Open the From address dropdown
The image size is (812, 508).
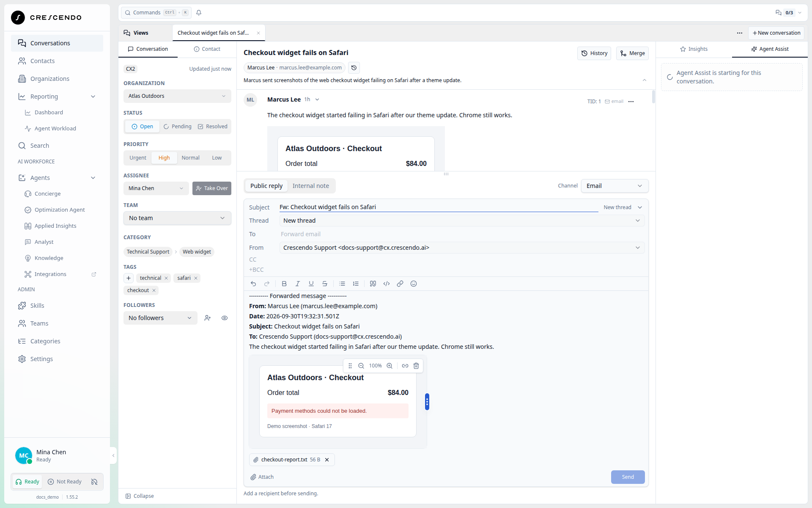(x=462, y=248)
